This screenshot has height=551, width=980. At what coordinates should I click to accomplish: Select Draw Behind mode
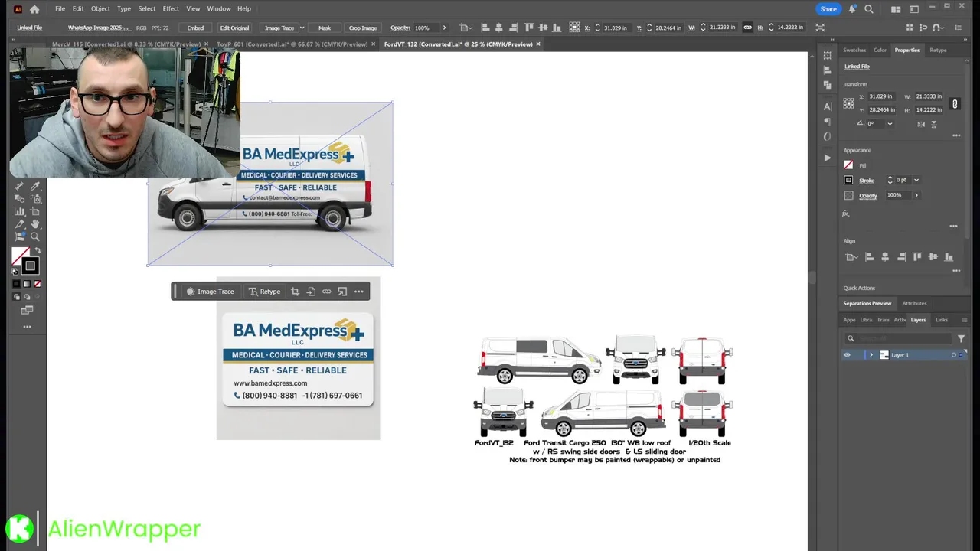pos(27,297)
